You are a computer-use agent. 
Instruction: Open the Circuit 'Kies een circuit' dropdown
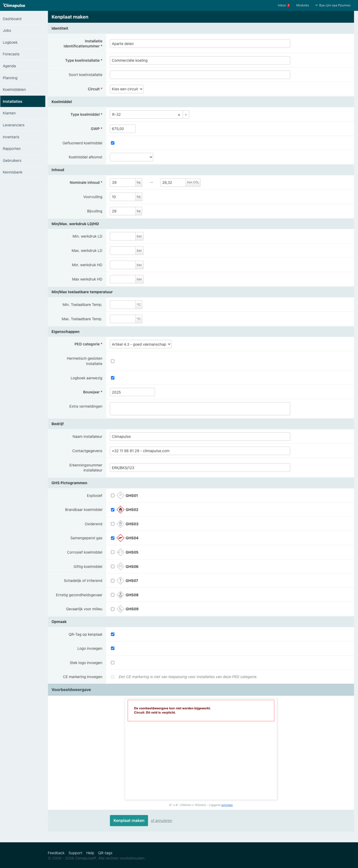point(127,89)
